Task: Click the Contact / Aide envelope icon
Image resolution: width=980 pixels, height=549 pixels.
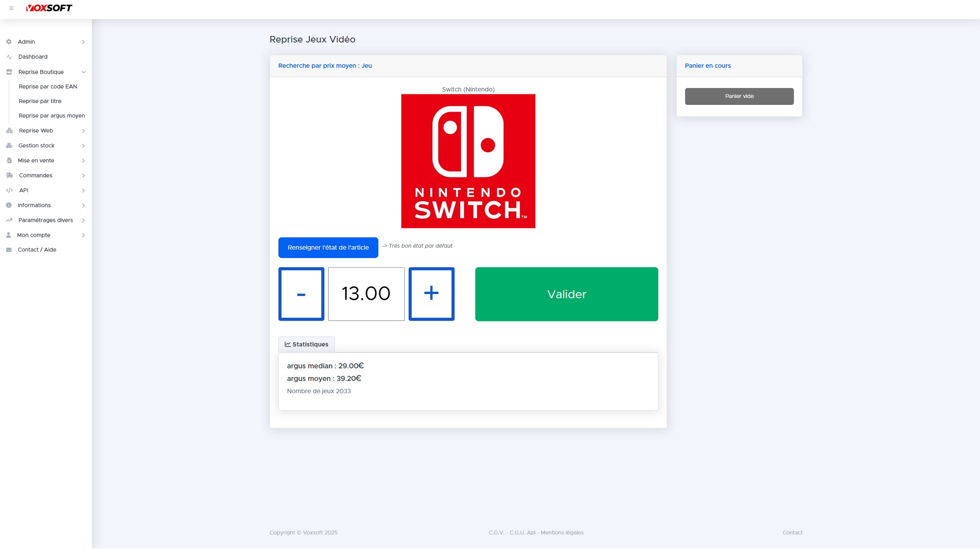Action: [9, 250]
